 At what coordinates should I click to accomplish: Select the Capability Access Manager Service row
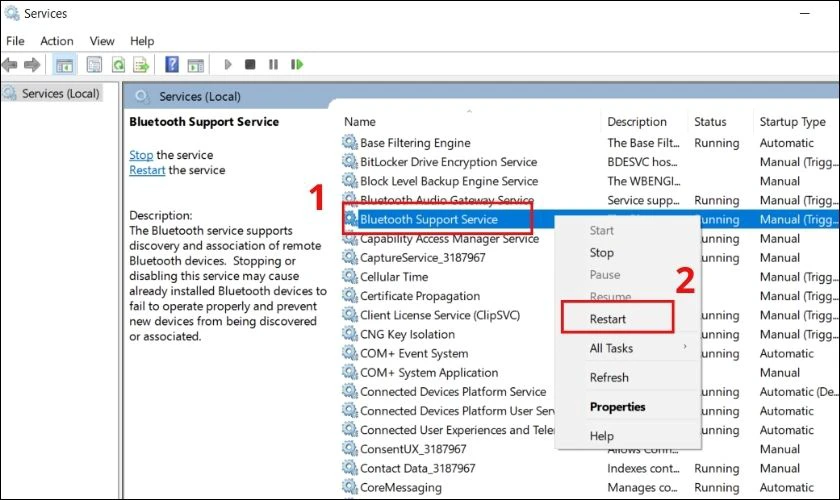[589, 238]
